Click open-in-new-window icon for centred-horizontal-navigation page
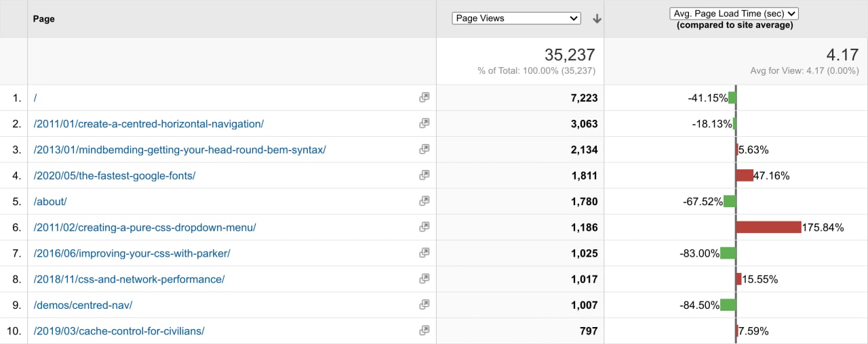Viewport: 868px width, 344px height. point(424,123)
